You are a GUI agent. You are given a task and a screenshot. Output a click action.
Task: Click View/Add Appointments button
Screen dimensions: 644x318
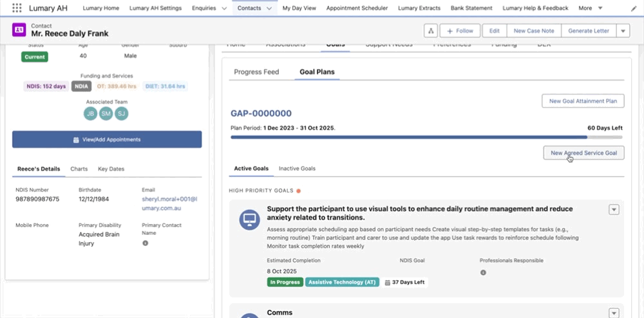(107, 140)
